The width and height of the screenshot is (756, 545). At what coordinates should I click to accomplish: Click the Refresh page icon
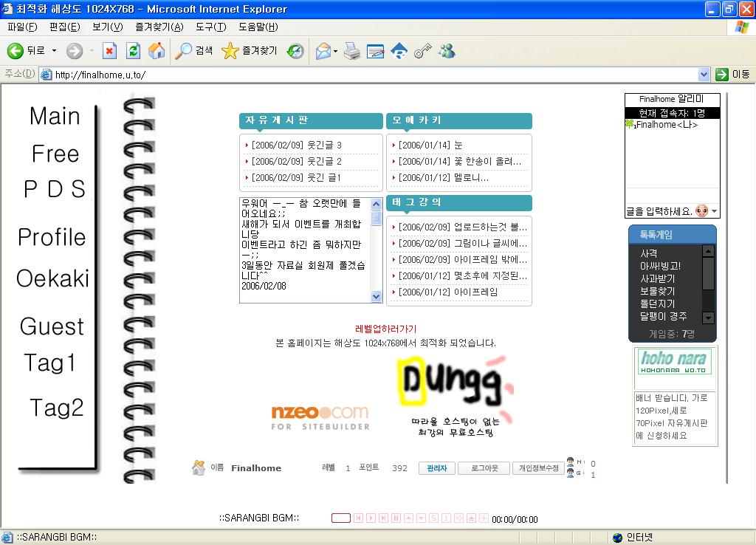[x=133, y=51]
